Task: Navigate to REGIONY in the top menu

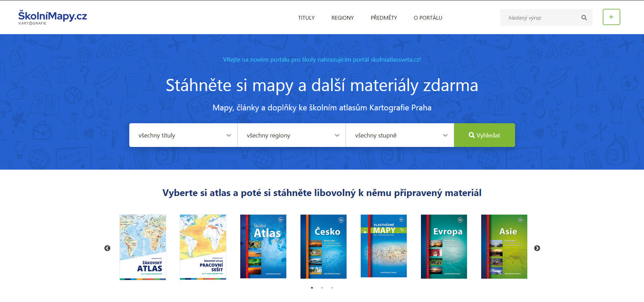Action: [342, 18]
